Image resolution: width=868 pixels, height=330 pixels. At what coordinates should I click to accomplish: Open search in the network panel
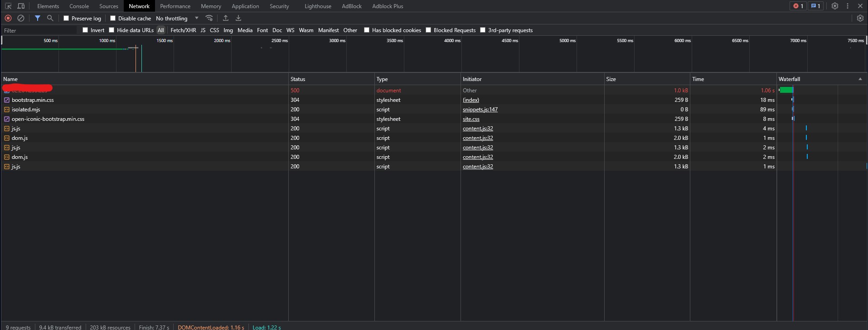(x=50, y=18)
